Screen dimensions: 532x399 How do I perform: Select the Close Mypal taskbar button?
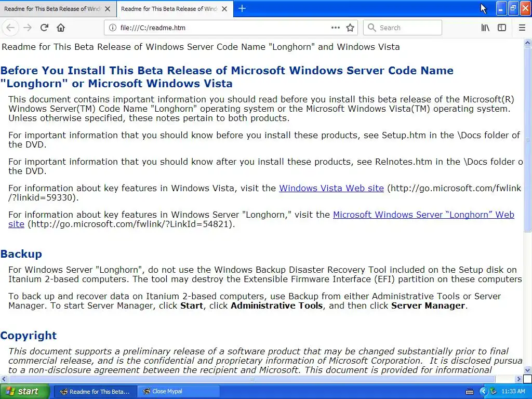coord(179,392)
